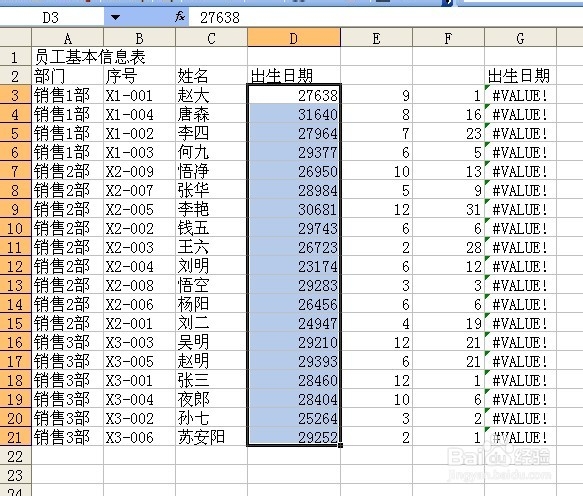Select column B header
This screenshot has height=496, width=583.
pos(139,38)
